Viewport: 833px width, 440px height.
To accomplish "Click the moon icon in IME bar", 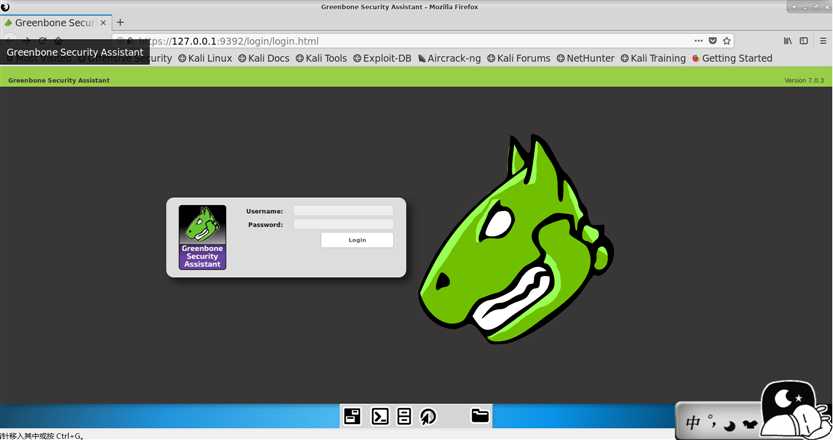I will 730,425.
